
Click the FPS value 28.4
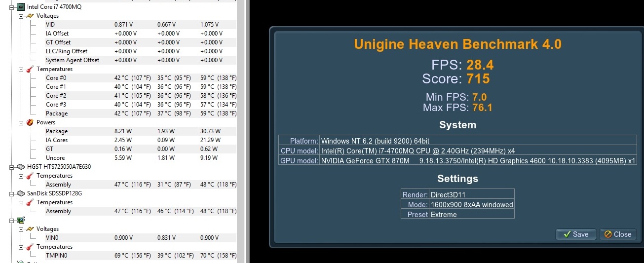(x=480, y=65)
